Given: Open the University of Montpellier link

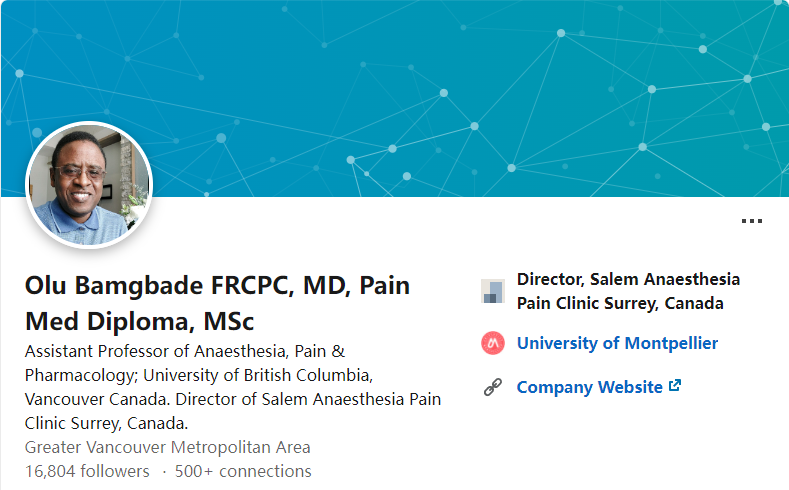Looking at the screenshot, I should click(617, 343).
